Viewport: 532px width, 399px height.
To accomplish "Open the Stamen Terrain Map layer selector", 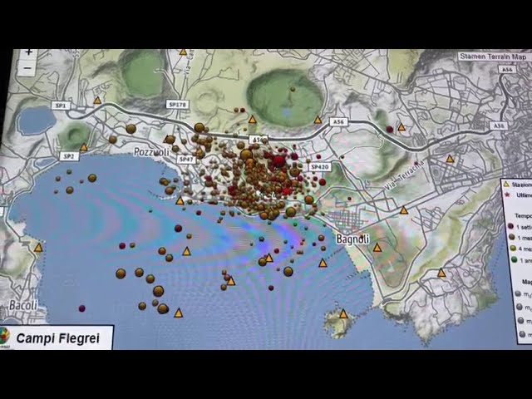I will pos(493,57).
